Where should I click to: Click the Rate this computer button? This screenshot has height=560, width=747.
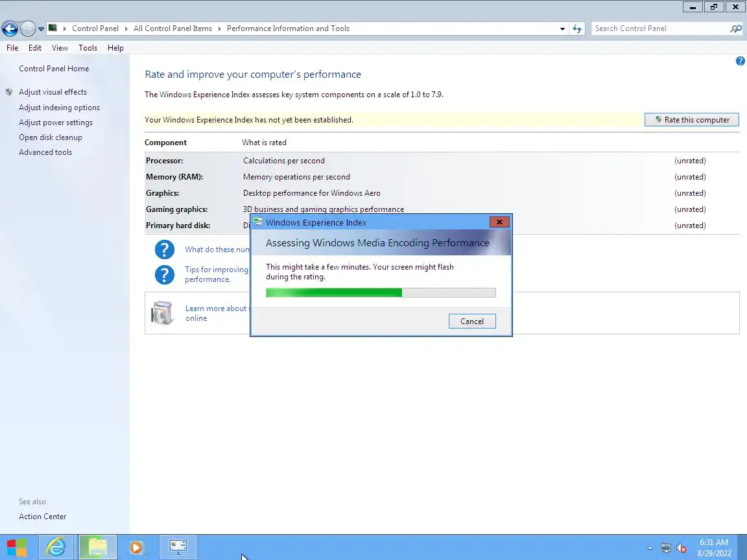coord(692,120)
